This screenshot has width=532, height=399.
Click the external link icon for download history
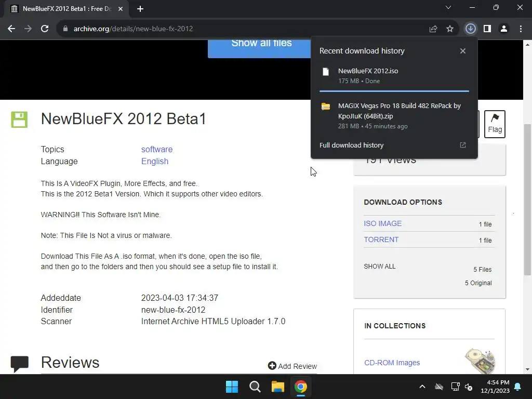(x=463, y=145)
